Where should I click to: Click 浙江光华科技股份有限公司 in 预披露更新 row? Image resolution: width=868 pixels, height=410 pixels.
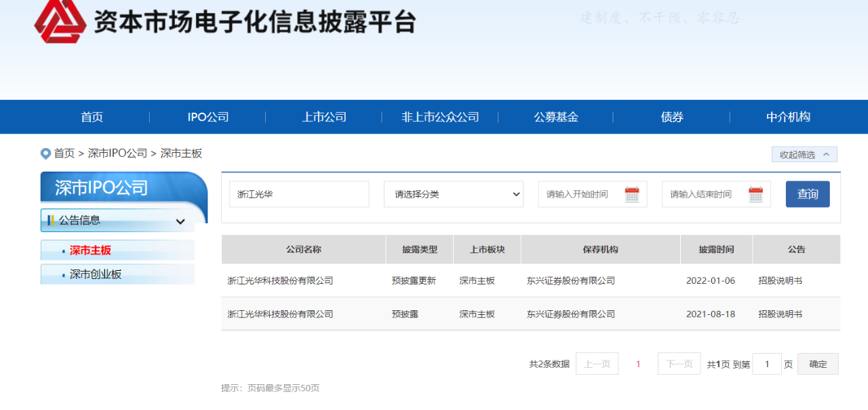pyautogui.click(x=280, y=280)
